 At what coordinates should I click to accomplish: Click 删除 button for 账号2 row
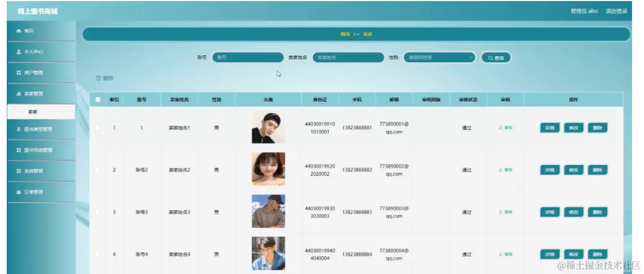(x=598, y=170)
